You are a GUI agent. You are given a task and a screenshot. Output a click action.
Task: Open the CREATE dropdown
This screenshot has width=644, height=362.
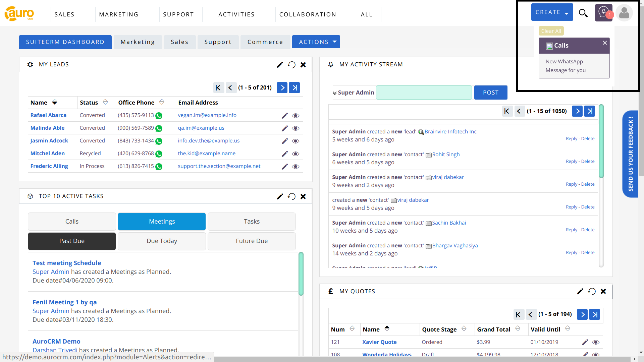(x=552, y=12)
